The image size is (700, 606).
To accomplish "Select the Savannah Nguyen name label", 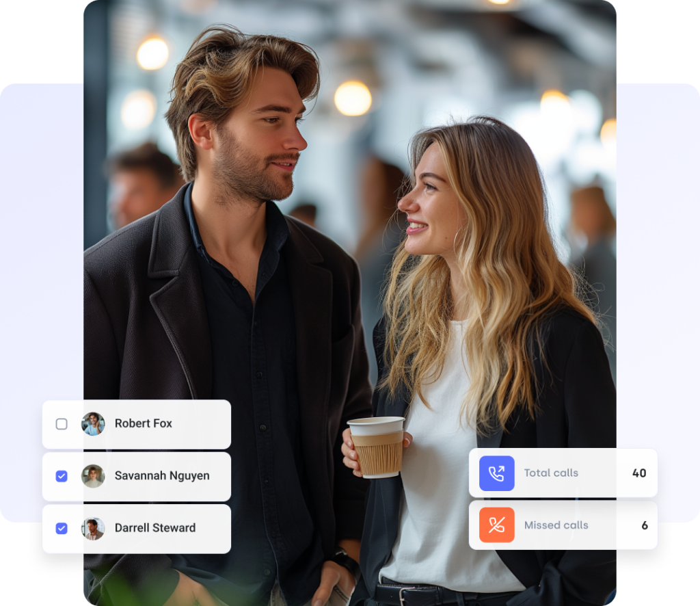I will [x=162, y=476].
